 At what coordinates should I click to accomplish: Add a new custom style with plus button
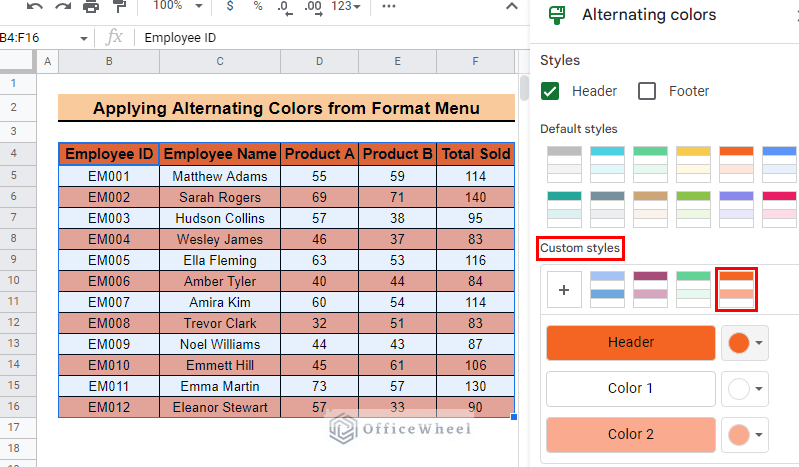[x=564, y=290]
